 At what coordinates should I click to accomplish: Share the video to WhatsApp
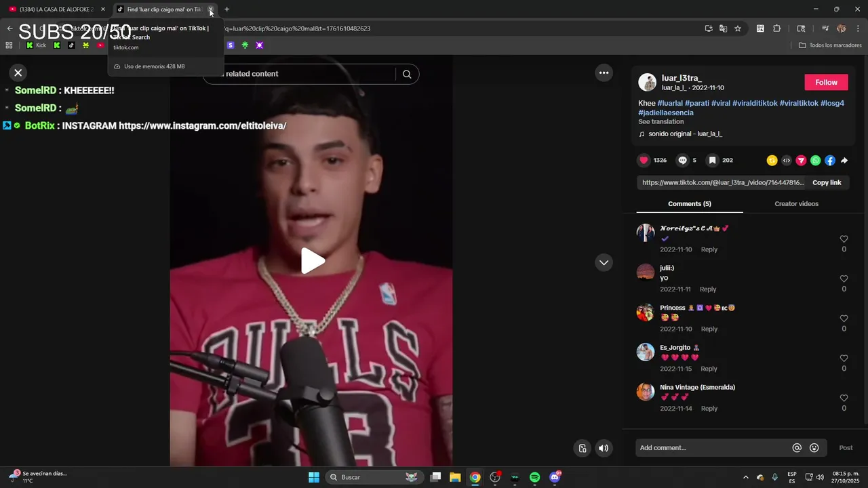pyautogui.click(x=815, y=161)
